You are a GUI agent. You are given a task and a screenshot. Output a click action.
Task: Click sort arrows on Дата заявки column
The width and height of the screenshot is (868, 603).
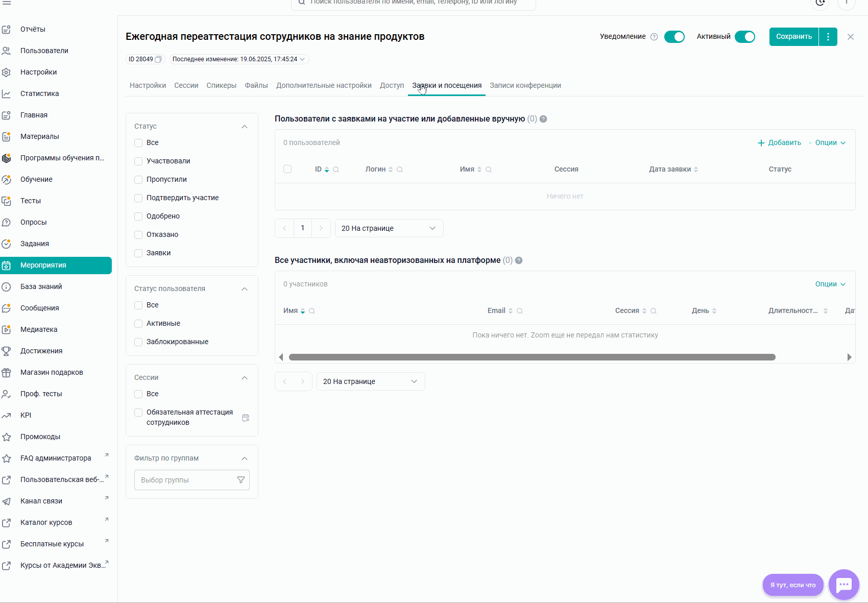(x=696, y=170)
